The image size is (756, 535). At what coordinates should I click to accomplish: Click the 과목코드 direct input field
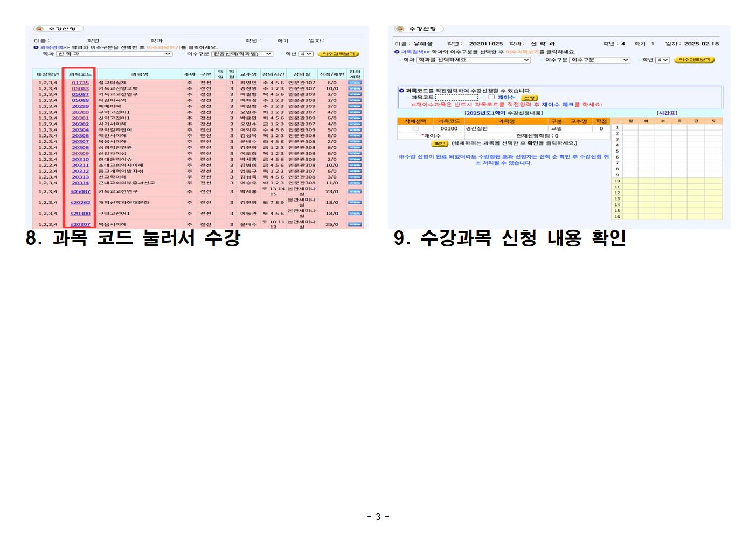(456, 98)
